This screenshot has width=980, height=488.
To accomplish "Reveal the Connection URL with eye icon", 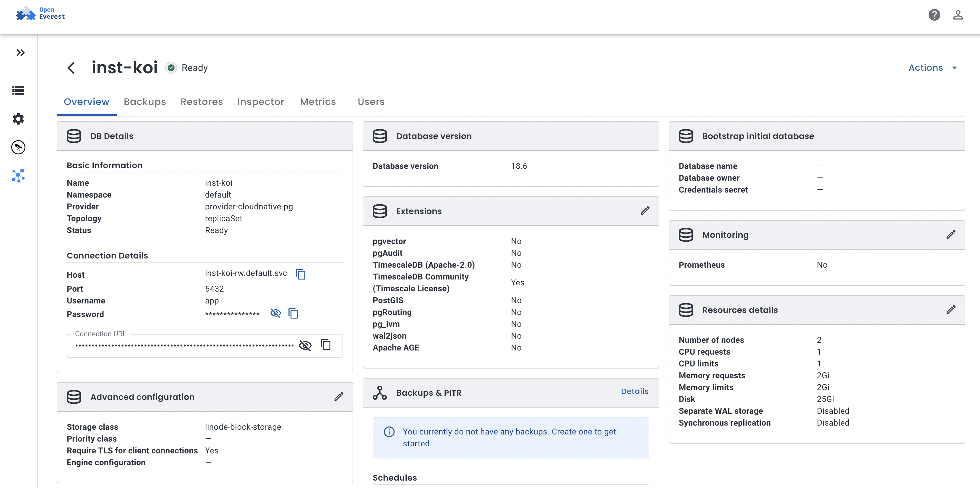I will click(x=305, y=345).
